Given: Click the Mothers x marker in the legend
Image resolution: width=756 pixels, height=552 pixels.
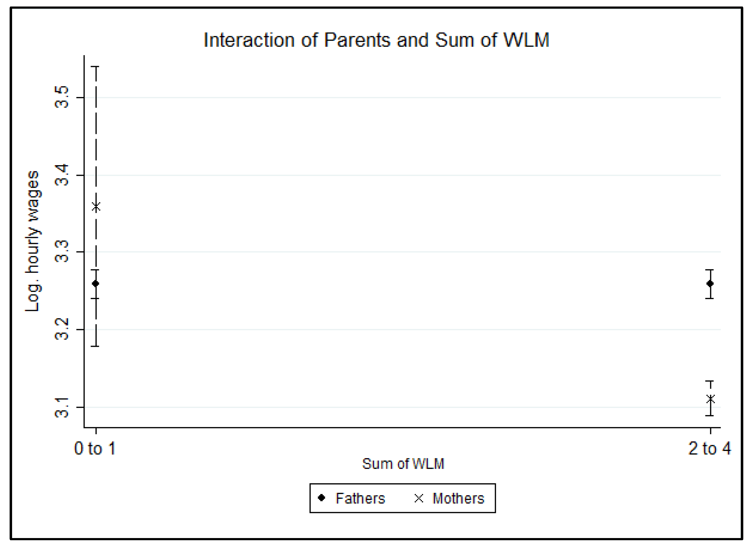Looking at the screenshot, I should tap(418, 498).
